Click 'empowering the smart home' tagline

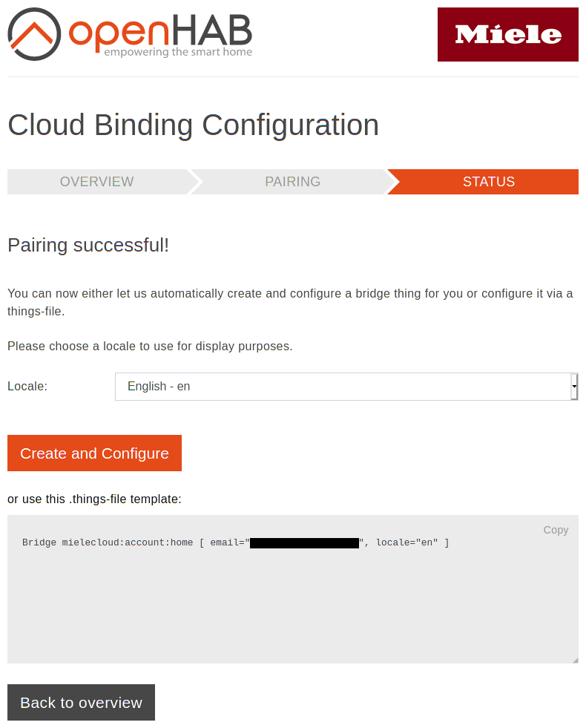178,52
